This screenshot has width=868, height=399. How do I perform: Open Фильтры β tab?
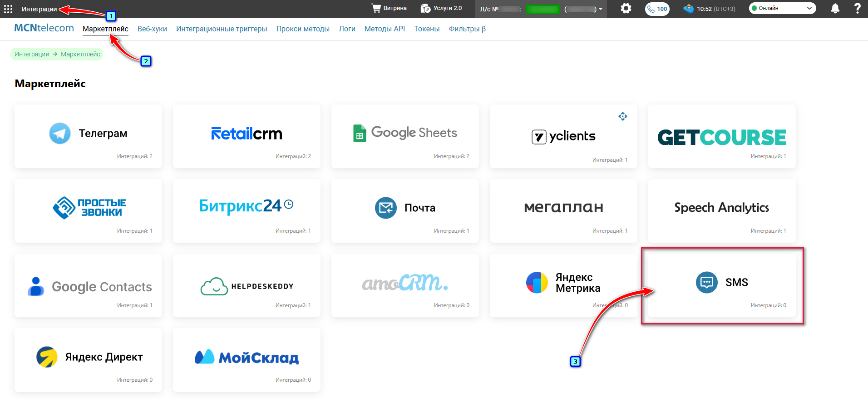467,29
